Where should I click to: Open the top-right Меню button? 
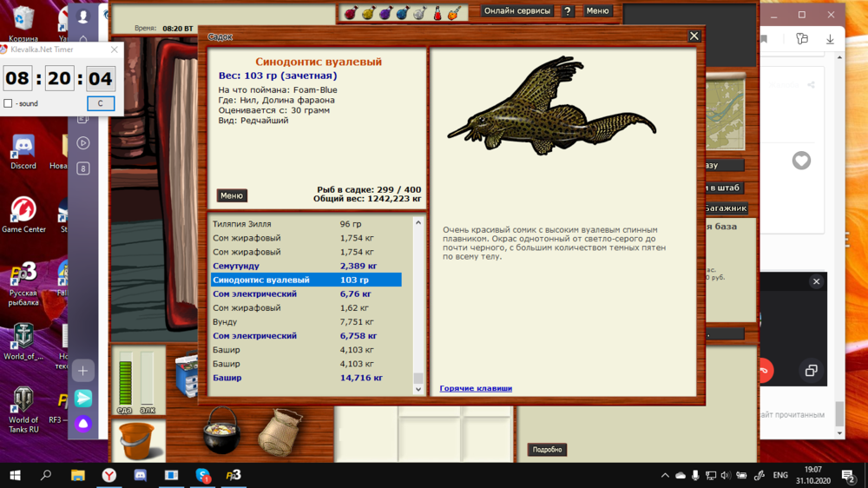597,10
